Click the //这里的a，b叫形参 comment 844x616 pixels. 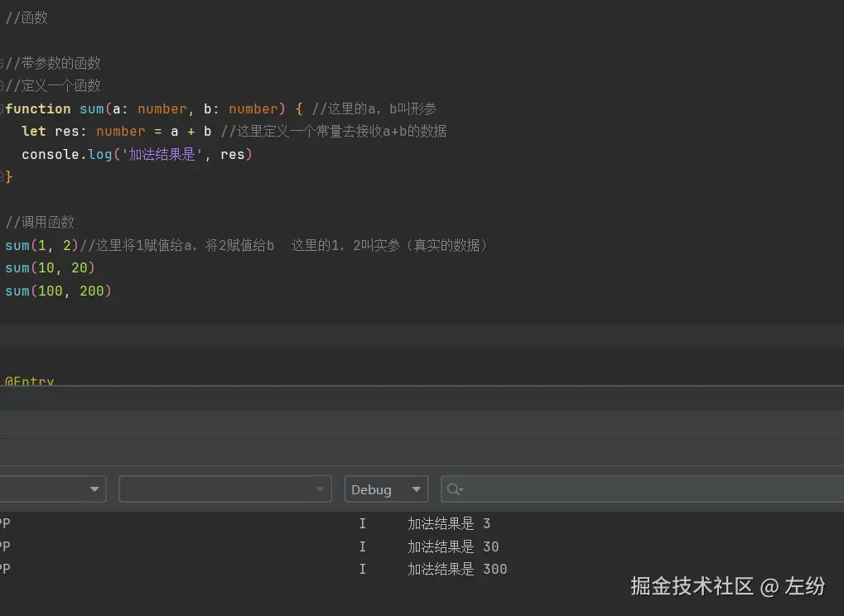[x=374, y=108]
